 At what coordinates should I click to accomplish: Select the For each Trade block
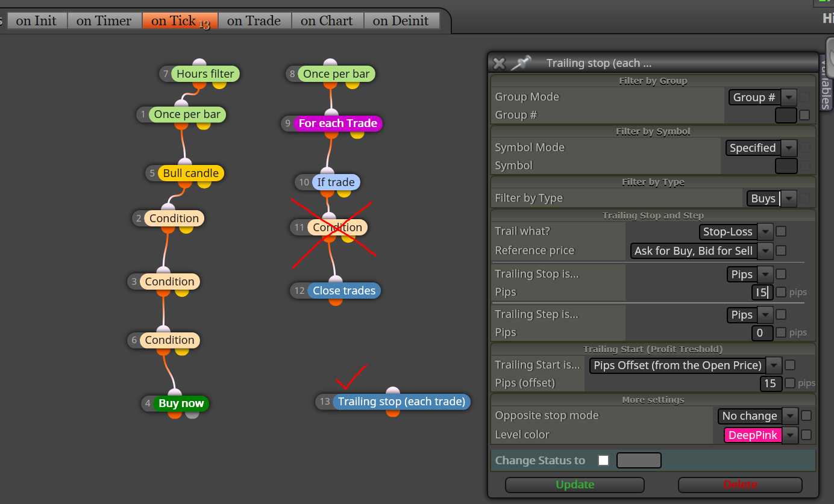coord(337,123)
